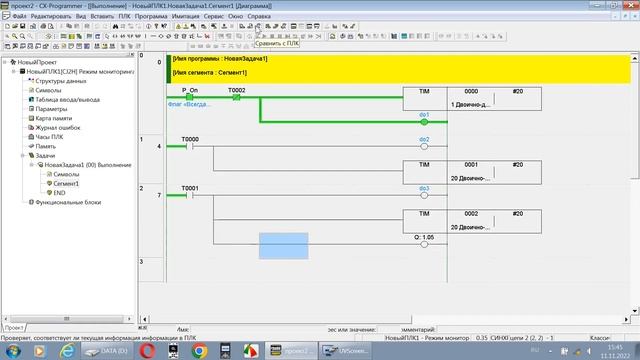Image resolution: width=640 pixels, height=360 pixels.
Task: Select END section in project tree
Action: coord(59,193)
